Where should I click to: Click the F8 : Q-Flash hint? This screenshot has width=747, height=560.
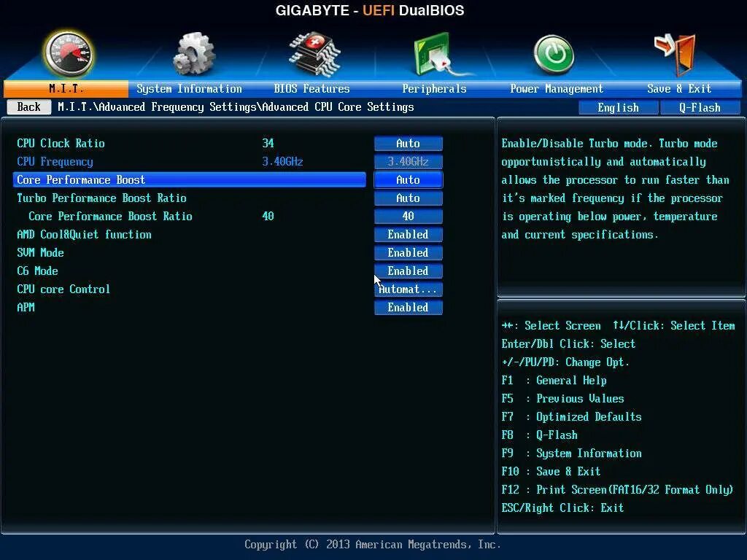tap(539, 435)
